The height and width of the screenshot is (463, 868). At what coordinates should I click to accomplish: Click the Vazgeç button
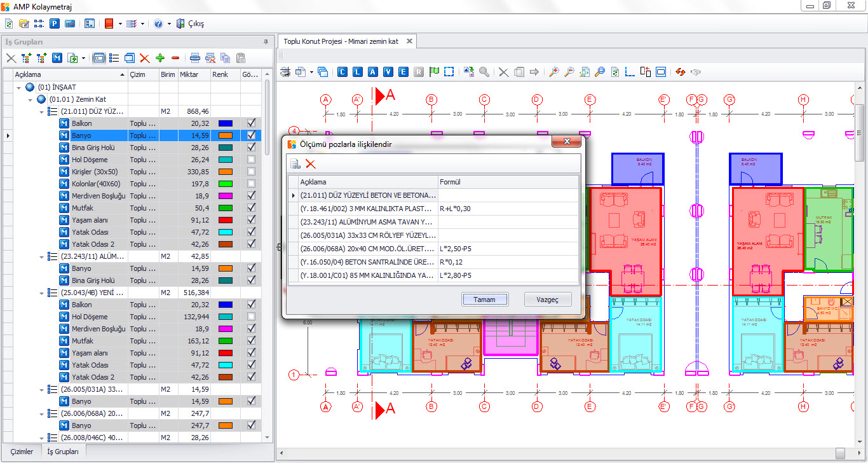click(548, 300)
